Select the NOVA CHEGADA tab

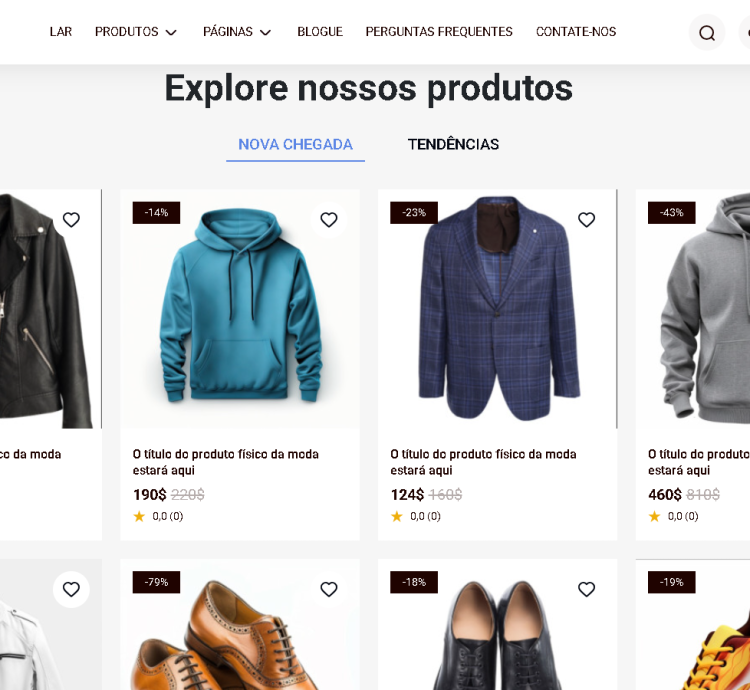295,144
